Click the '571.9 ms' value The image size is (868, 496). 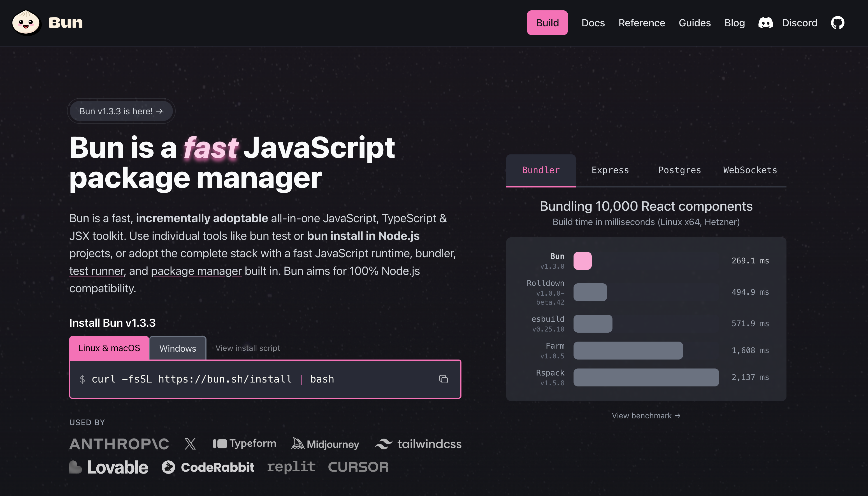pyautogui.click(x=750, y=324)
